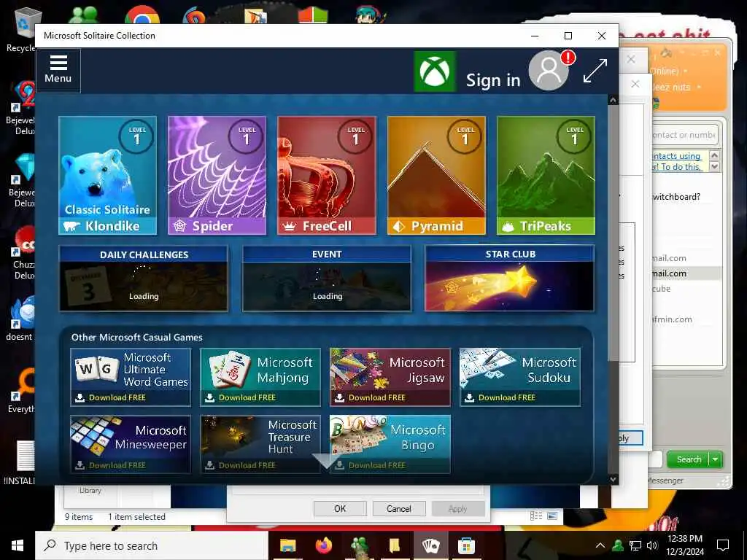This screenshot has width=747, height=560.
Task: Start the FreeCell game tile
Action: [x=327, y=175]
